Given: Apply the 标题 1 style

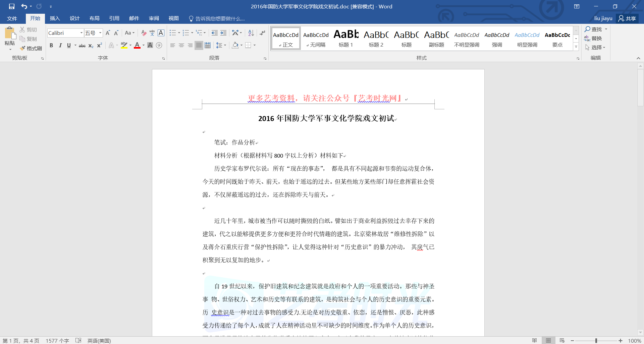Looking at the screenshot, I should coord(345,39).
